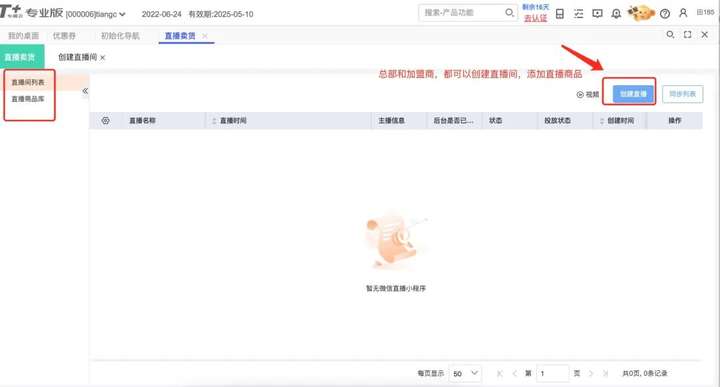Click the 直播名称 column header
Image resolution: width=720 pixels, height=387 pixels.
pyautogui.click(x=142, y=121)
